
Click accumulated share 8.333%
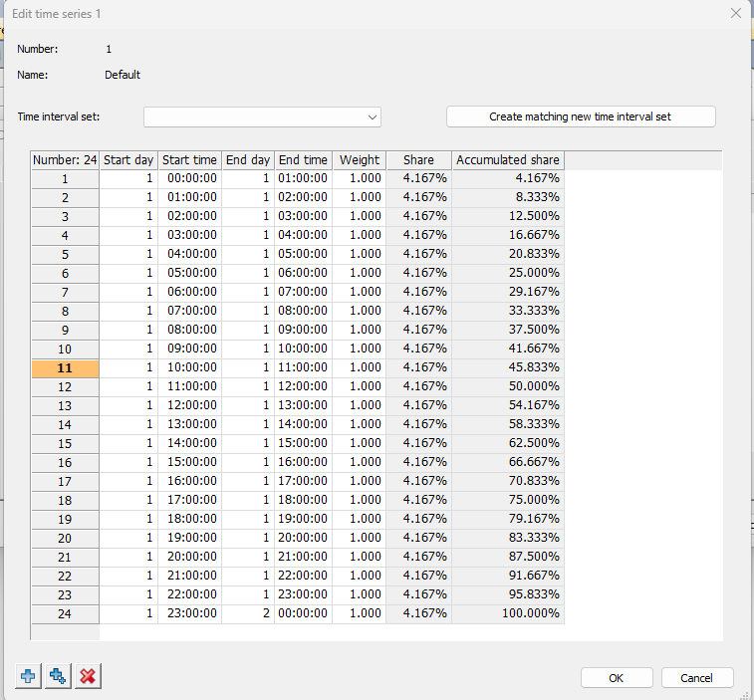pyautogui.click(x=508, y=197)
